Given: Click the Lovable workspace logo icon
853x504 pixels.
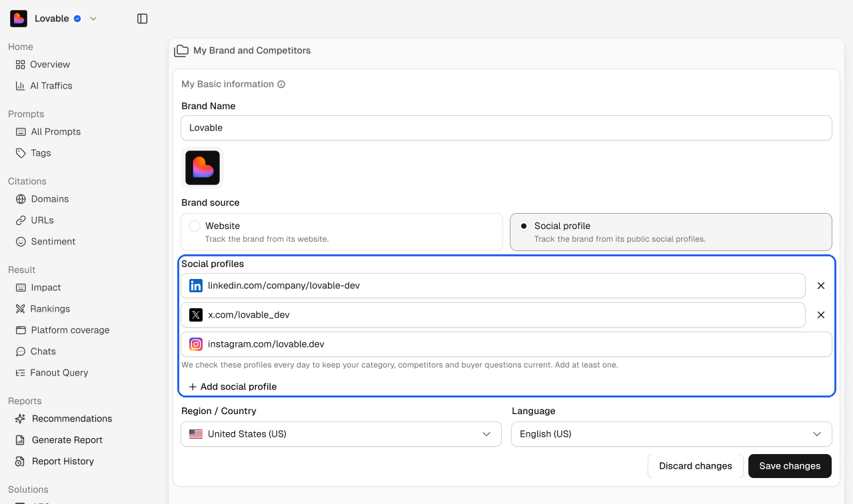Looking at the screenshot, I should point(19,19).
